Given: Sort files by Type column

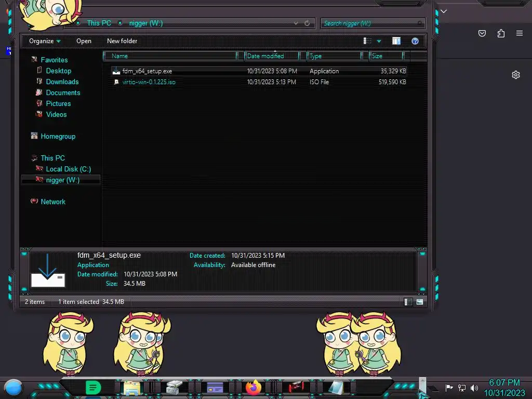Looking at the screenshot, I should pos(334,56).
